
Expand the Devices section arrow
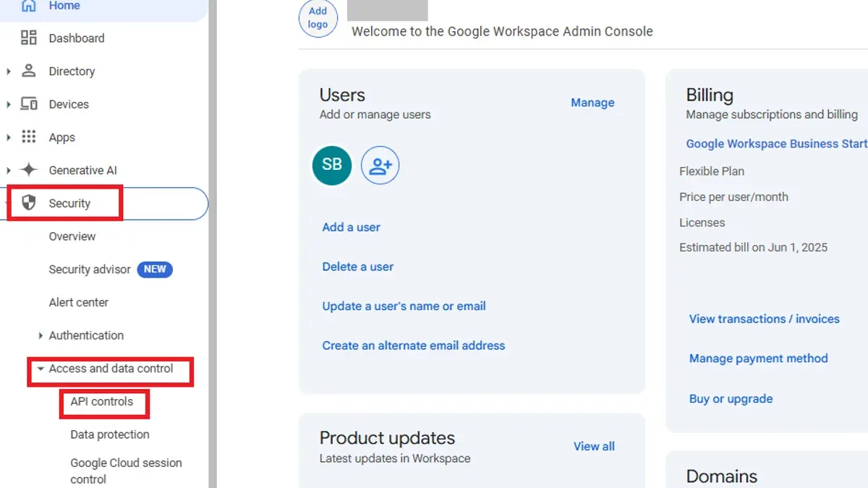click(9, 105)
